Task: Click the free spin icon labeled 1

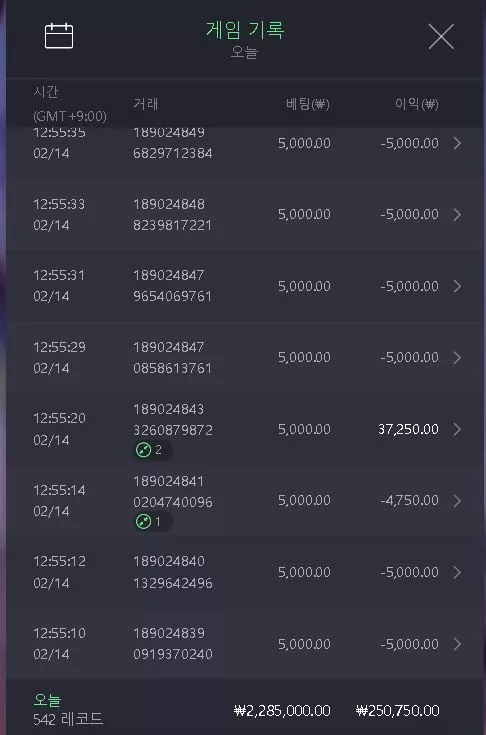Action: (x=143, y=521)
